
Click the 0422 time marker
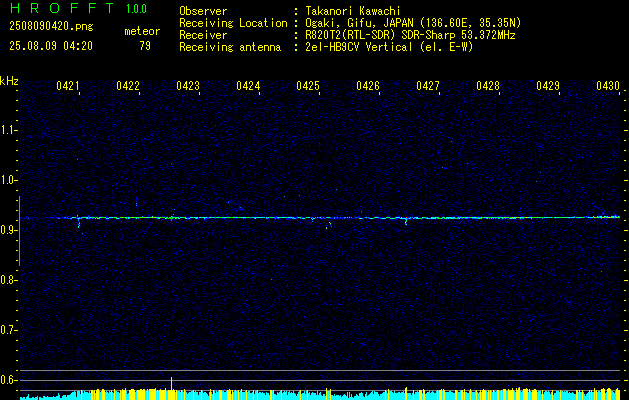(x=128, y=85)
